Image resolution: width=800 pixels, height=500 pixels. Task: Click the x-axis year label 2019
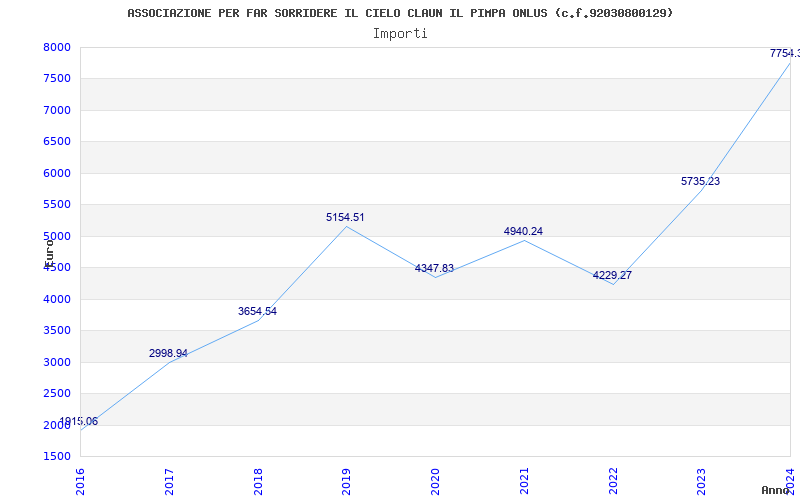(x=346, y=482)
